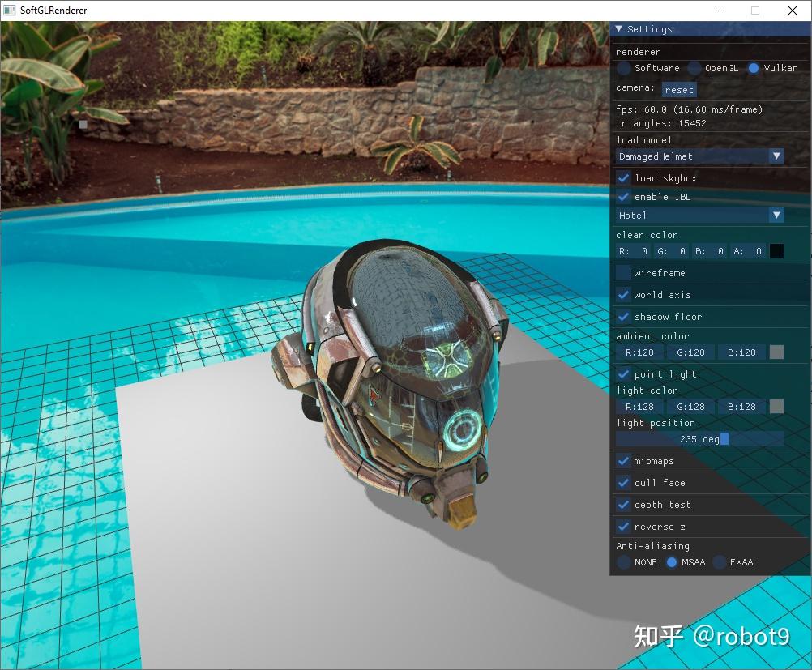Switch renderer to Software
This screenshot has height=670, width=812.
[625, 69]
